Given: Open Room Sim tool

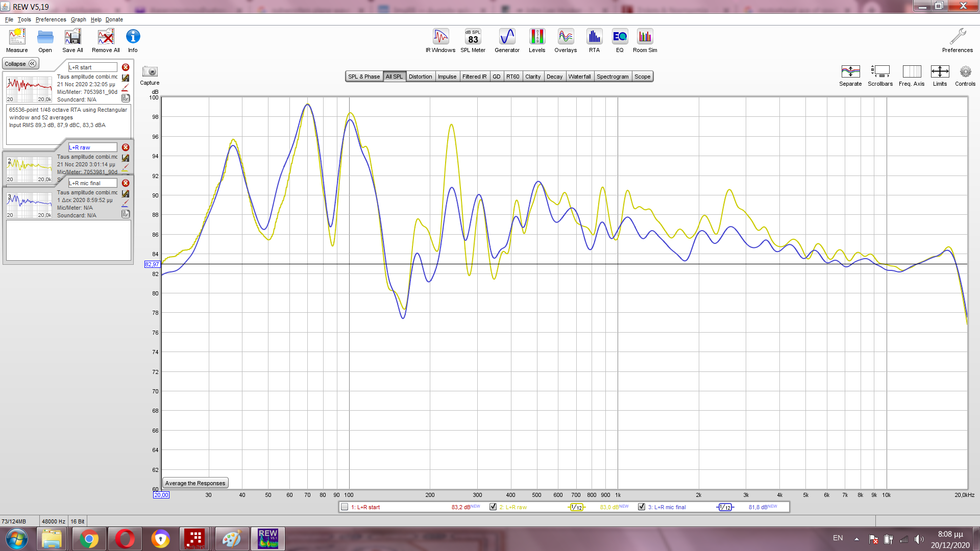Looking at the screenshot, I should click(645, 40).
